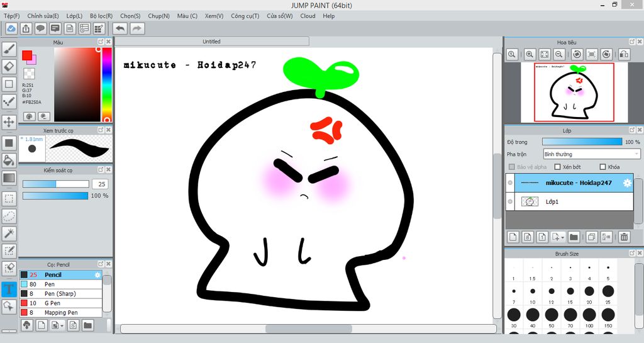Image resolution: width=644 pixels, height=343 pixels.
Task: Select the rectangular selection tool
Action: (9, 199)
